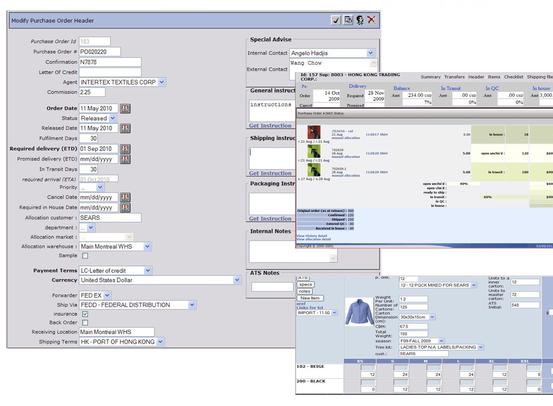
Task: Open the season dropdown FOR-FALL 2009
Action: (441, 341)
